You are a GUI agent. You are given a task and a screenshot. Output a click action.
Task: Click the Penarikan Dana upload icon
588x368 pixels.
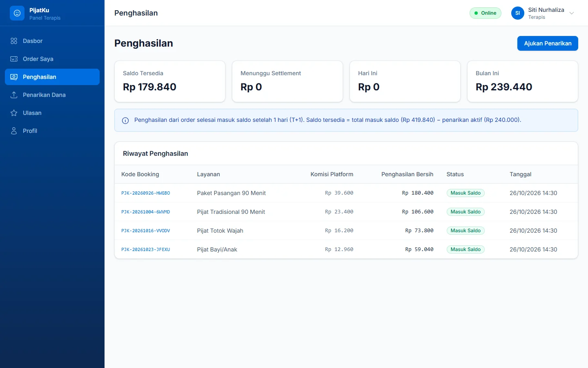14,95
